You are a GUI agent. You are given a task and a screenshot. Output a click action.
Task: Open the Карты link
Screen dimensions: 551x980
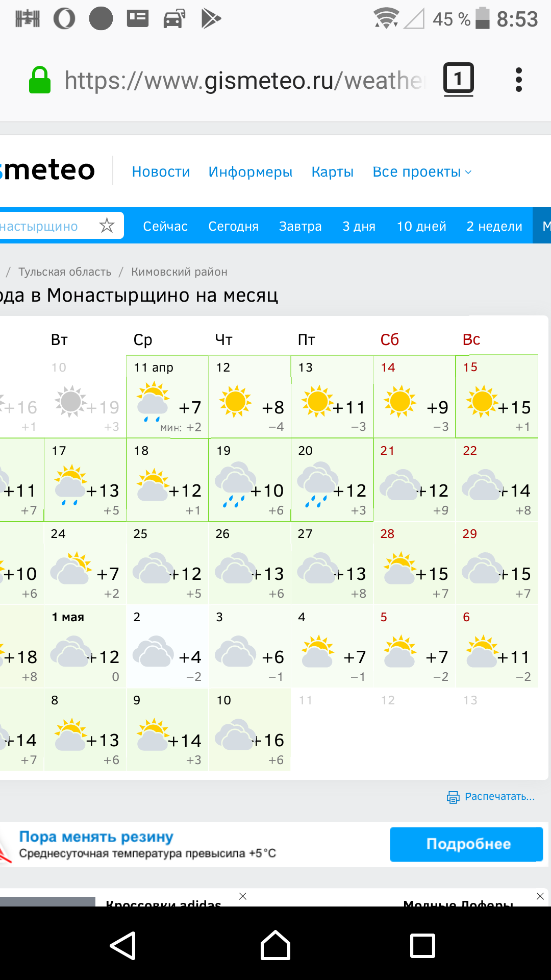[x=332, y=172]
